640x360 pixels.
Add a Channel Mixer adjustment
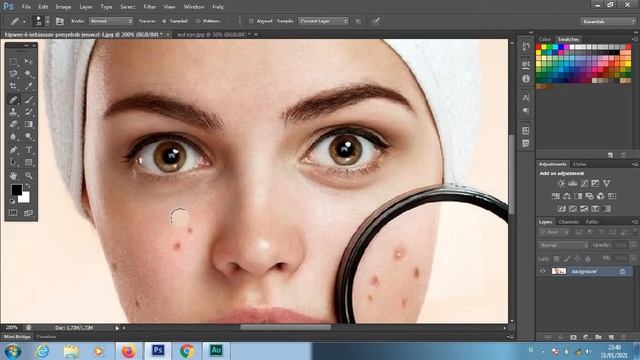tap(600, 196)
